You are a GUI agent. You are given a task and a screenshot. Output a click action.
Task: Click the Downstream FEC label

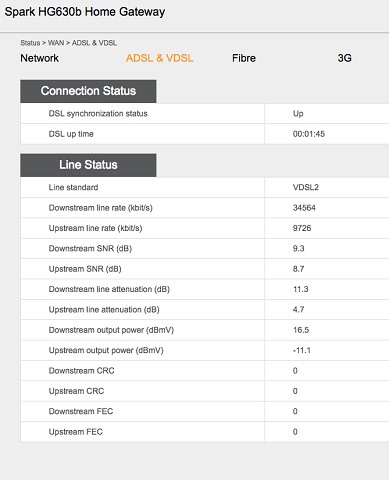pyautogui.click(x=81, y=411)
